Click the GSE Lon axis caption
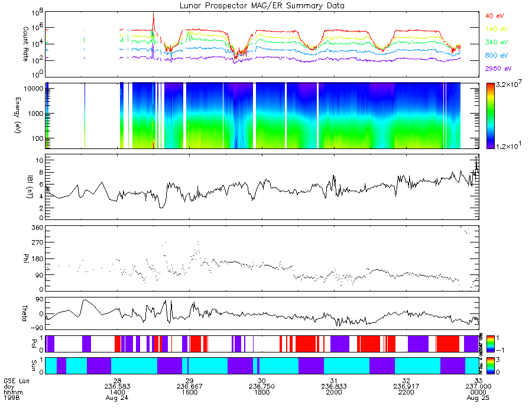532x414 pixels. click(x=17, y=381)
